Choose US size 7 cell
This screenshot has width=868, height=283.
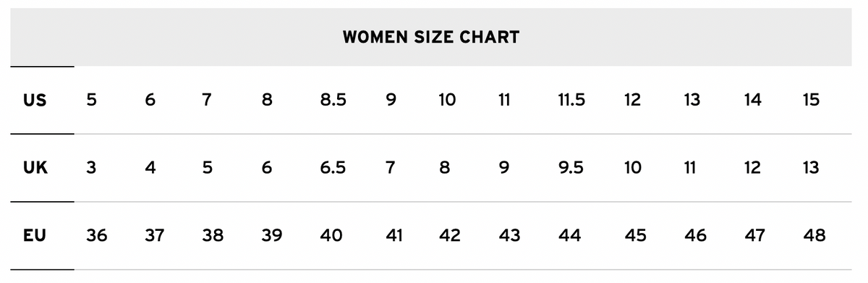(x=207, y=101)
